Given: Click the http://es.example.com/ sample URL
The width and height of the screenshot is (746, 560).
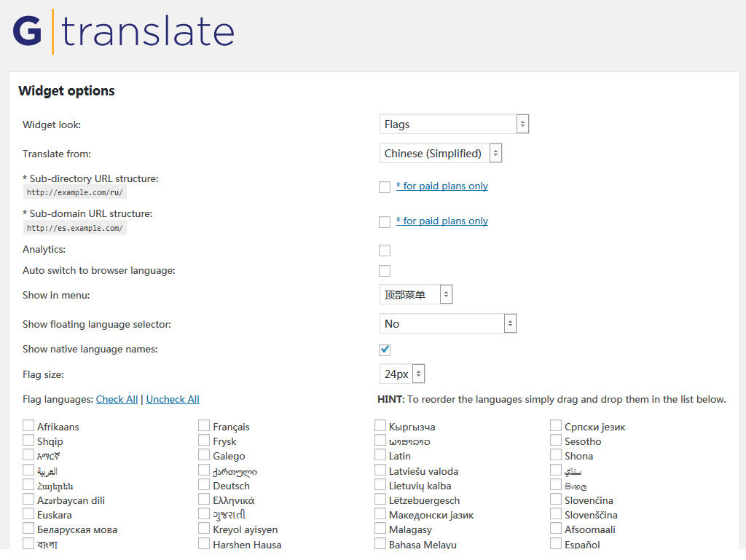Looking at the screenshot, I should tap(75, 228).
